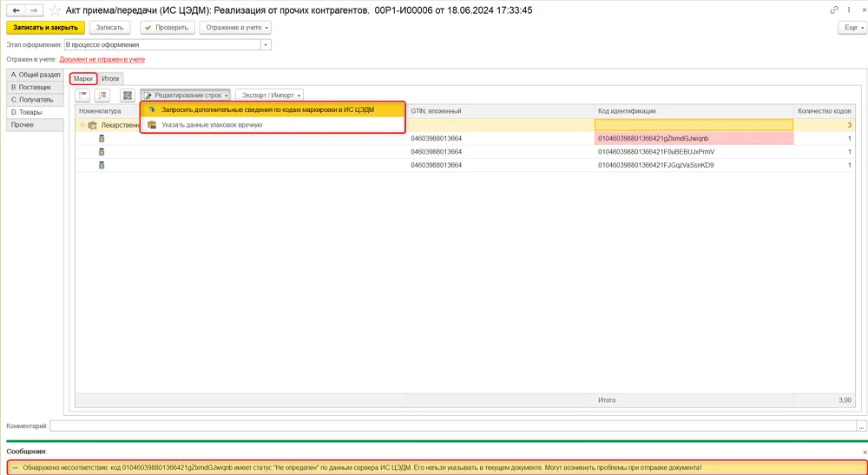Click the first flag-list toolbar icon in Марки
The width and height of the screenshot is (868, 475).
(x=83, y=96)
